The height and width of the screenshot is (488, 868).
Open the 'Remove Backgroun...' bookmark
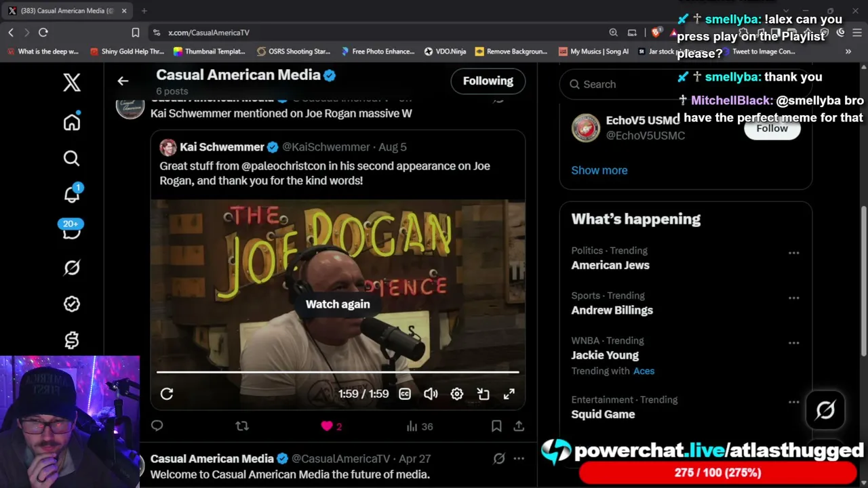[x=511, y=52]
